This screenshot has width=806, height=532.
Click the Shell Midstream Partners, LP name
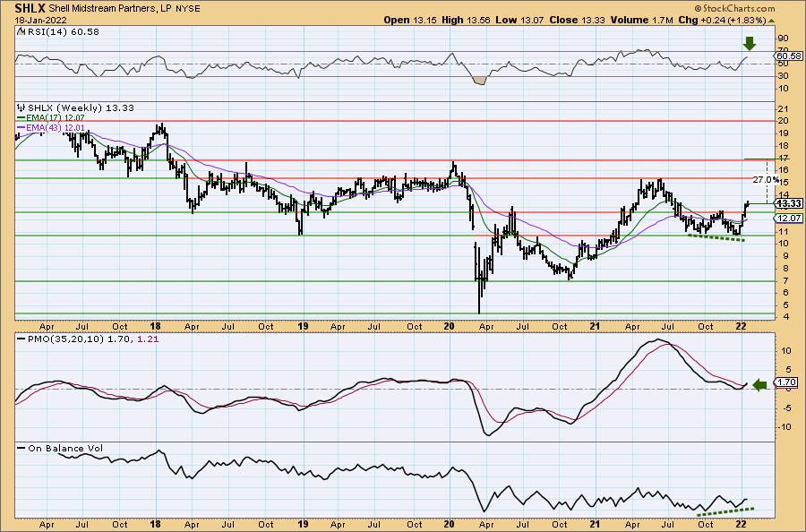coord(110,8)
